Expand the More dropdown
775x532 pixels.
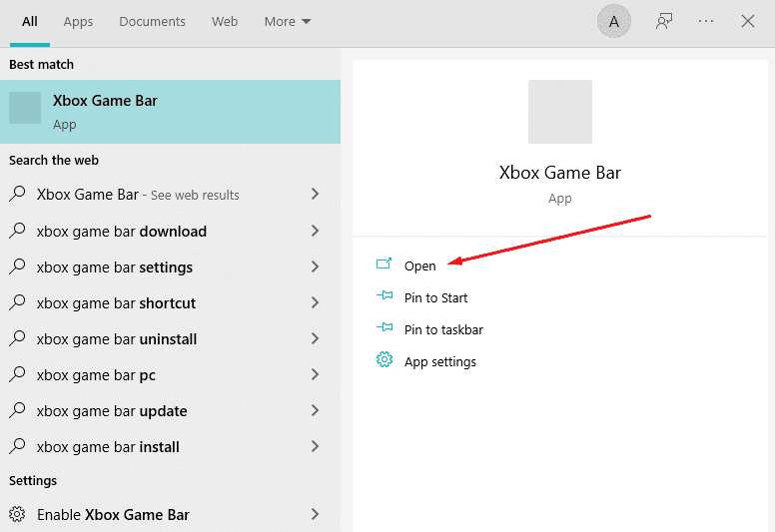coord(288,22)
